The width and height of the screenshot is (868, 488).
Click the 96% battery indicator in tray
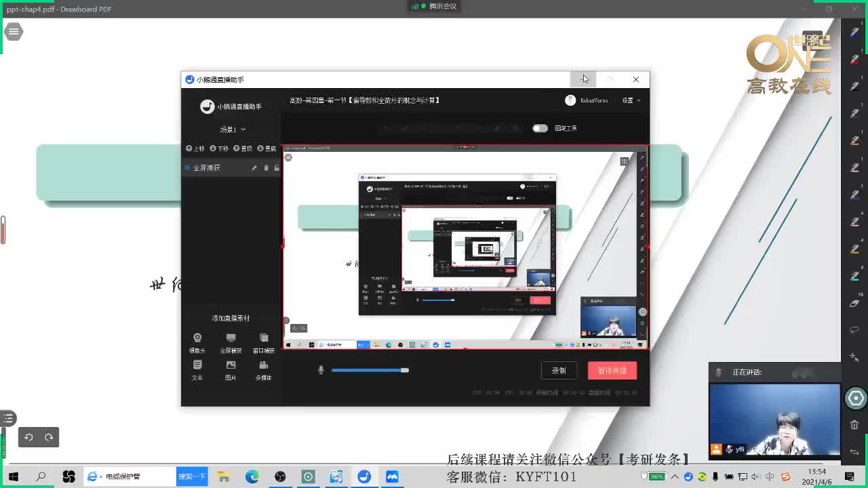click(x=656, y=477)
